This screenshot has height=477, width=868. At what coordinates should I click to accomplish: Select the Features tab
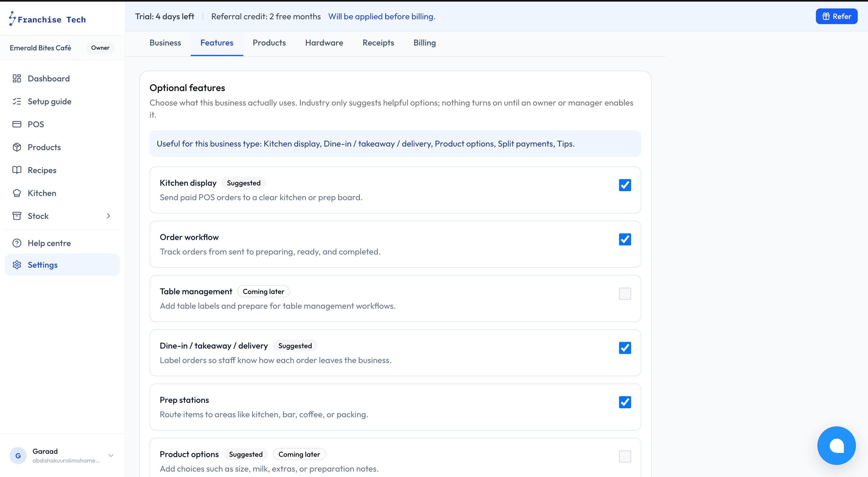click(x=217, y=43)
